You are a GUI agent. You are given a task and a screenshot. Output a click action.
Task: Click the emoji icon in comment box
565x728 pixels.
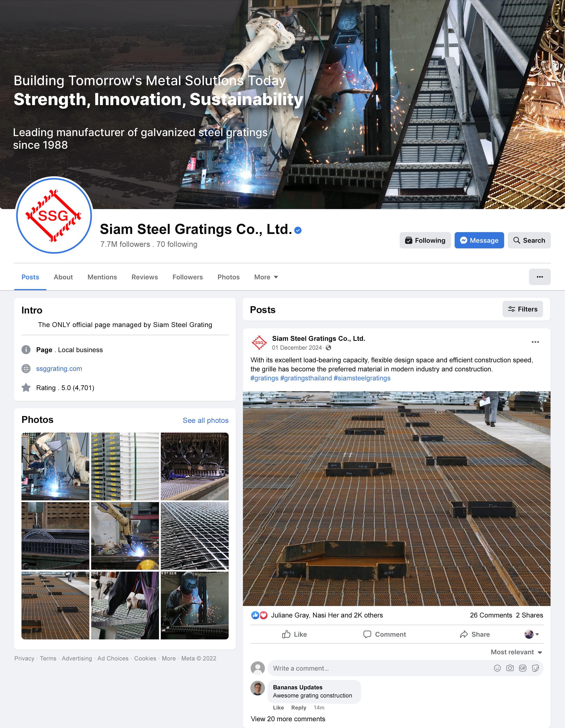497,668
